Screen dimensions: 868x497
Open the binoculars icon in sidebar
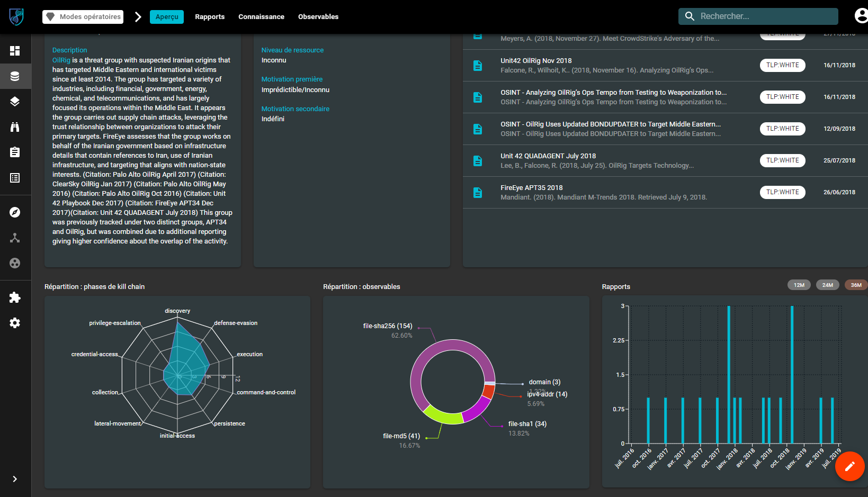pyautogui.click(x=15, y=127)
